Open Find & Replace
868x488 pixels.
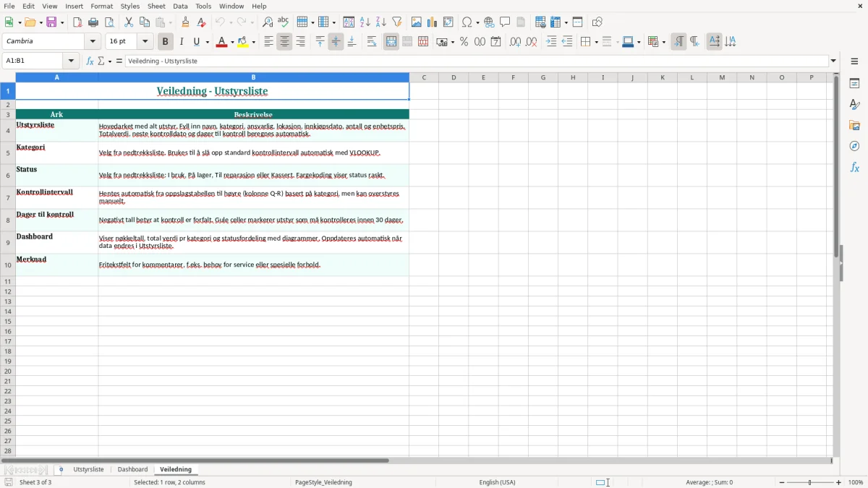pos(268,22)
